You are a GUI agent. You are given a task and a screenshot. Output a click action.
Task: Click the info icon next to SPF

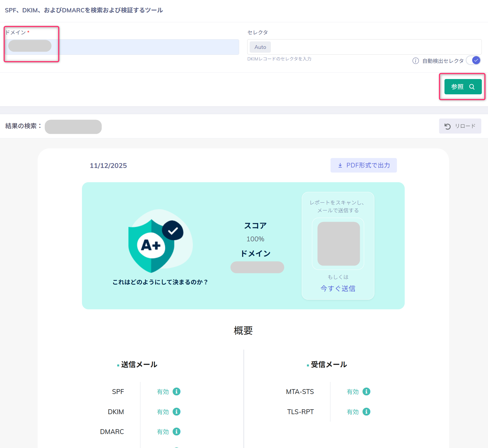click(176, 392)
